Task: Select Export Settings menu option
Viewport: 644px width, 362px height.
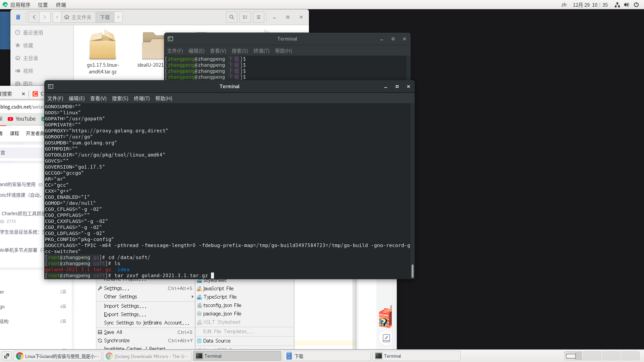Action: pos(125,314)
